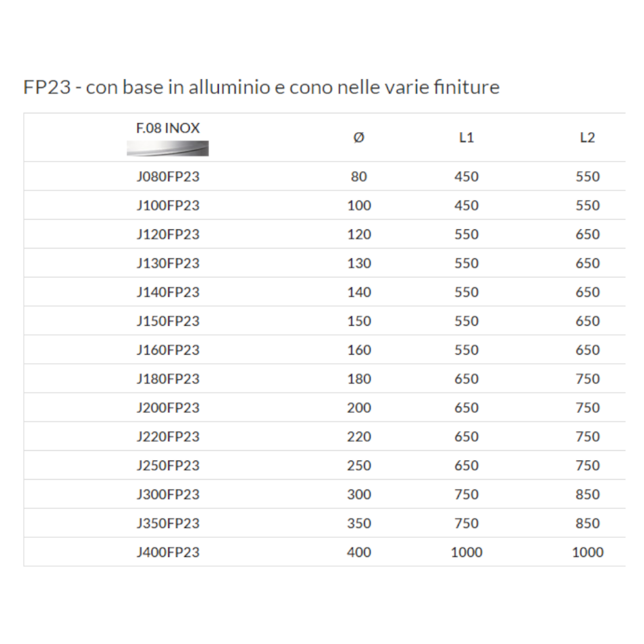Click product code J200FP23
This screenshot has height=644, width=644.
(167, 408)
